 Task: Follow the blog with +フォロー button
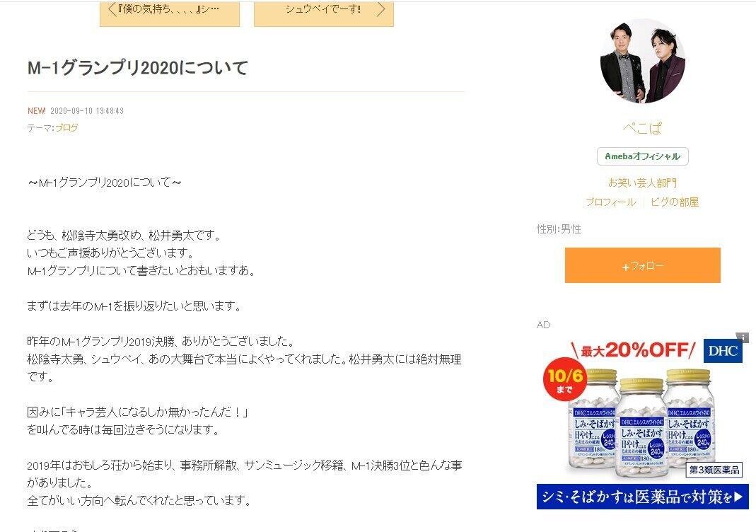pos(643,265)
